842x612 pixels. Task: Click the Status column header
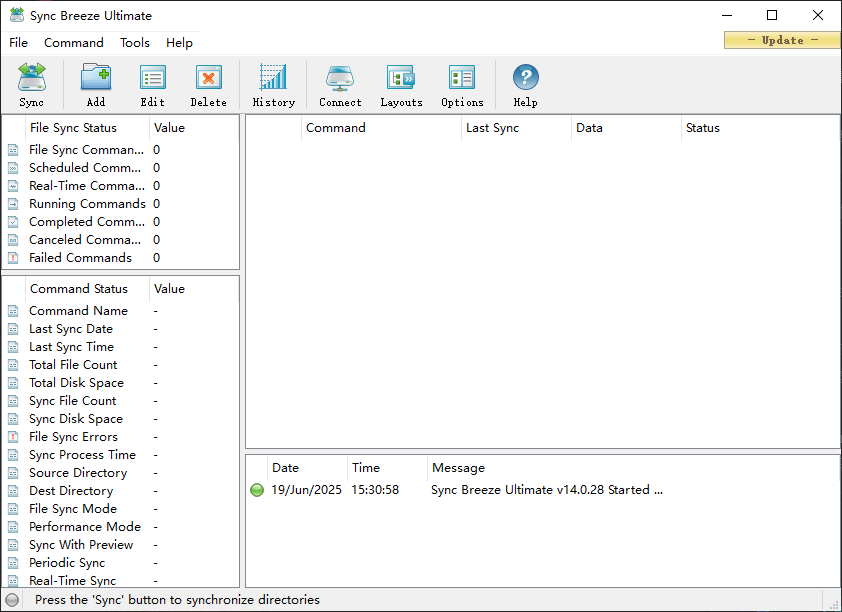(x=760, y=128)
